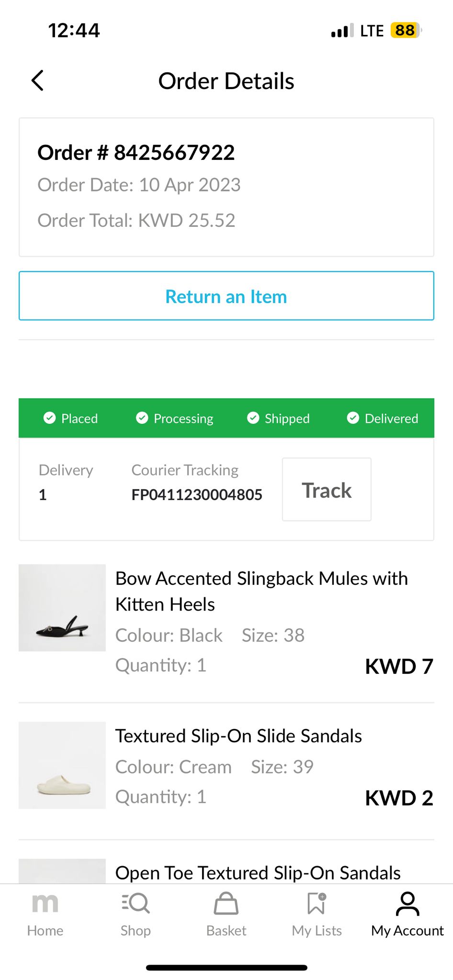The width and height of the screenshot is (453, 980).
Task: Open Open Toe Textured Slip-On Sandals title
Action: (x=258, y=873)
